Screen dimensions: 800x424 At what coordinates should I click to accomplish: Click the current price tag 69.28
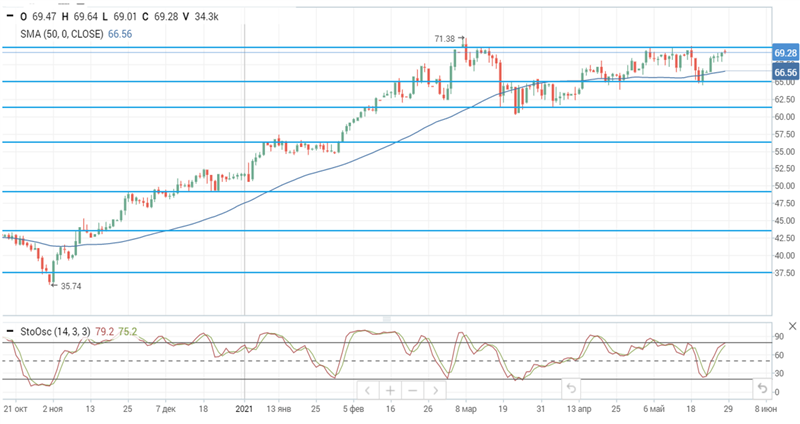coord(786,53)
